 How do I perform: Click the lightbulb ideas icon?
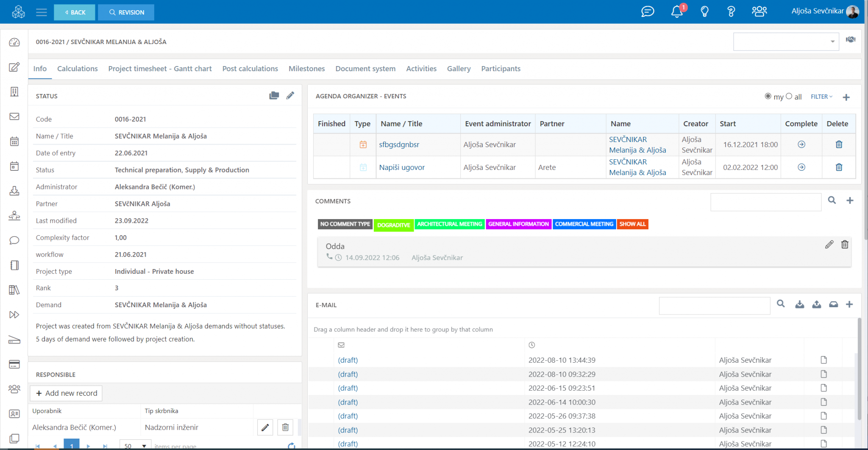pyautogui.click(x=704, y=12)
